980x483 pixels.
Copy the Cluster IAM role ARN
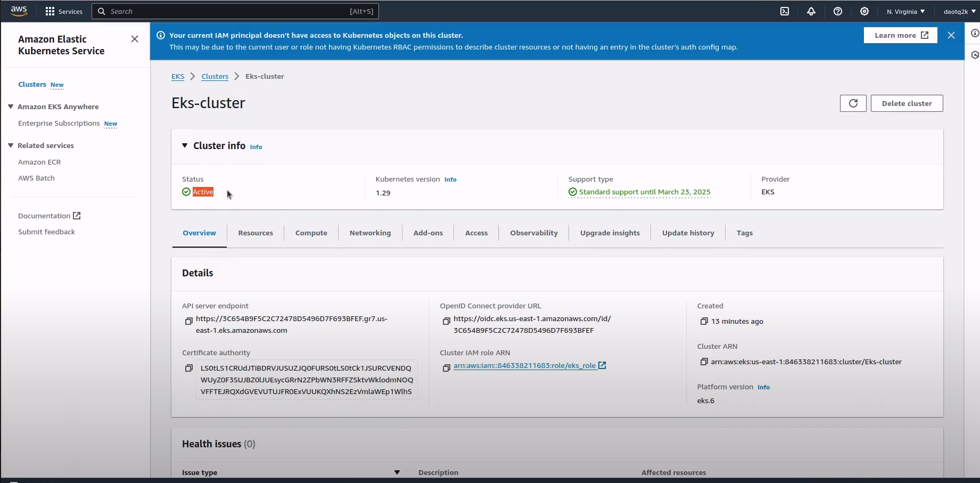(x=446, y=368)
